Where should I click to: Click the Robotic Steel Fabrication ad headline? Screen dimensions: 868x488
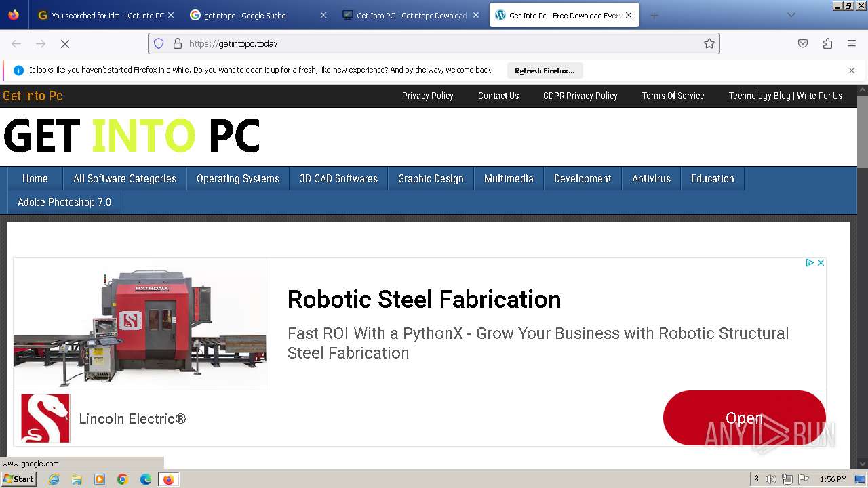tap(425, 299)
